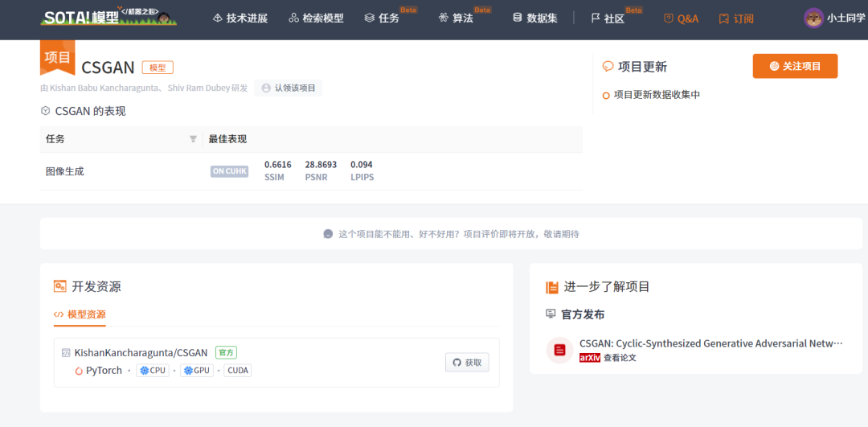
Task: Click the cube icon beside CSGAN 的表现
Action: click(45, 111)
